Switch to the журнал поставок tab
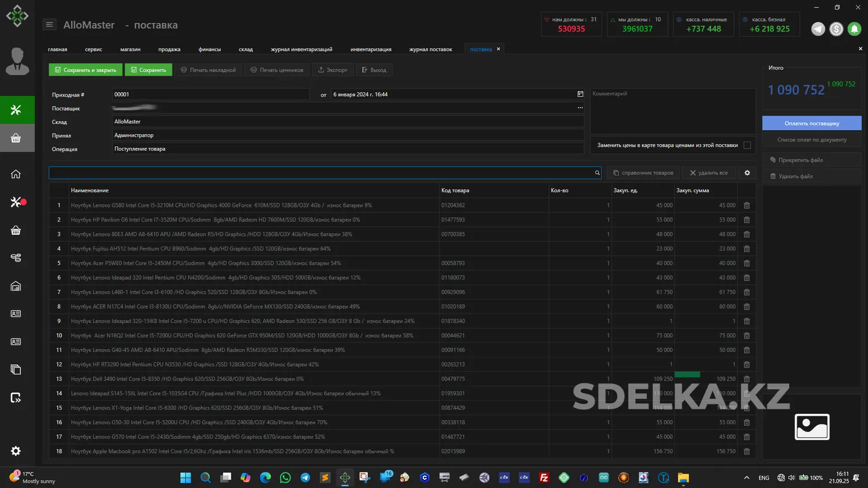Image resolution: width=868 pixels, height=488 pixels. (x=430, y=49)
